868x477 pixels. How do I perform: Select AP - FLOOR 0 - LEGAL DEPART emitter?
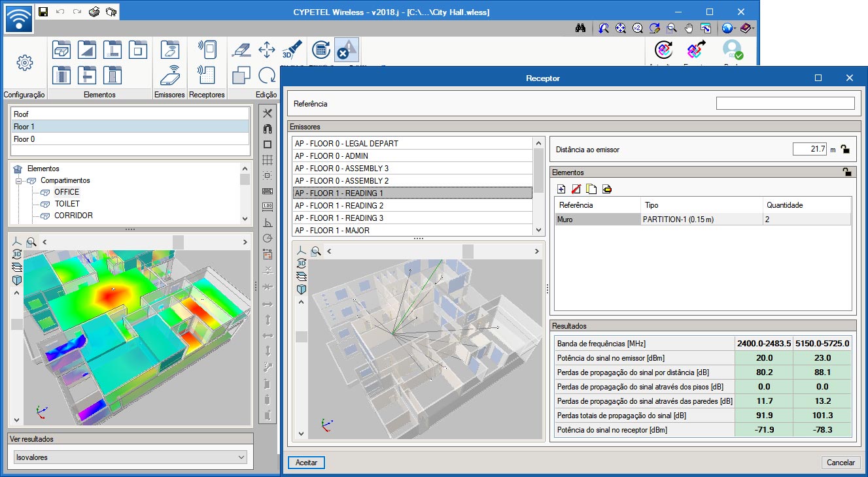pos(412,143)
